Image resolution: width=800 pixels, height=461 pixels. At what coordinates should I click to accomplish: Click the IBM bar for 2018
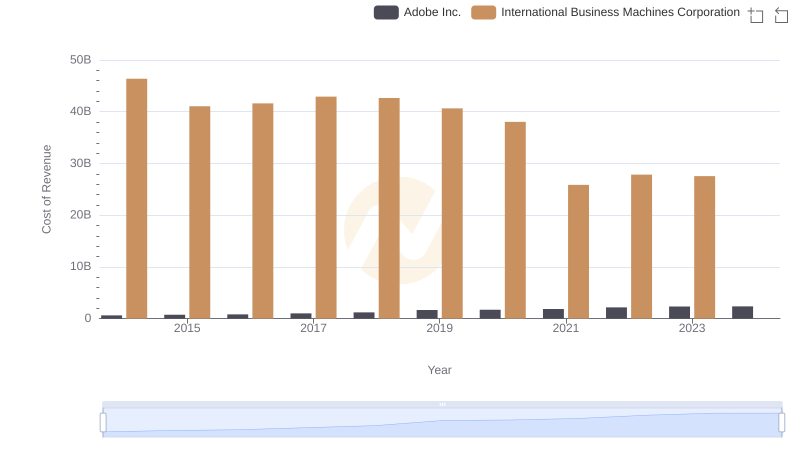(389, 208)
